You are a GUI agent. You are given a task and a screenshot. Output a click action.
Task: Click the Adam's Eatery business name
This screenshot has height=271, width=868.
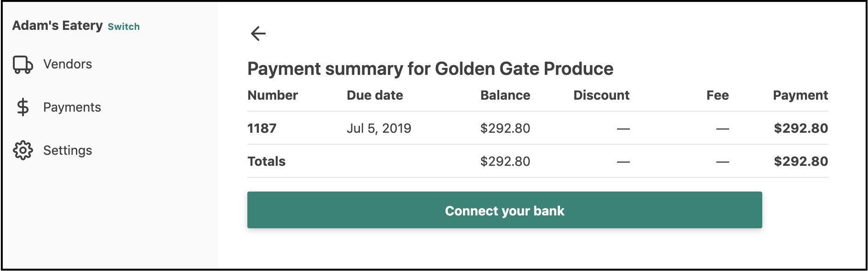(57, 25)
